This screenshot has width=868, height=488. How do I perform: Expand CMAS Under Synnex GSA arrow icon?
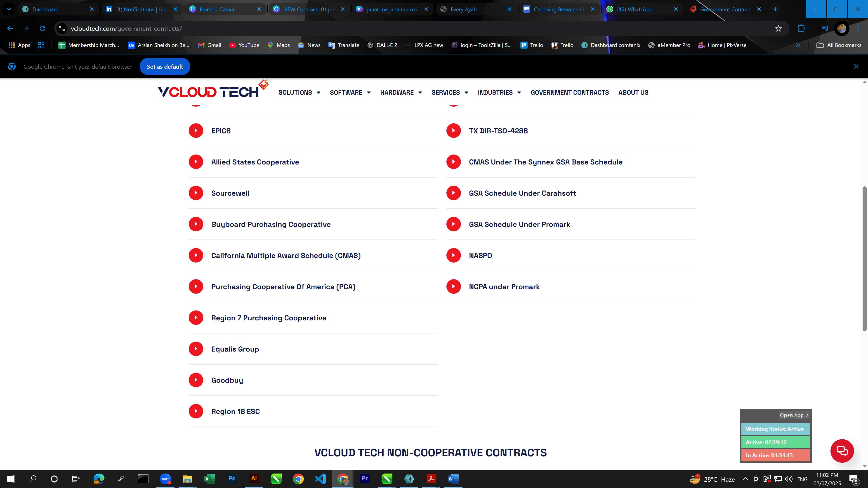click(x=453, y=162)
